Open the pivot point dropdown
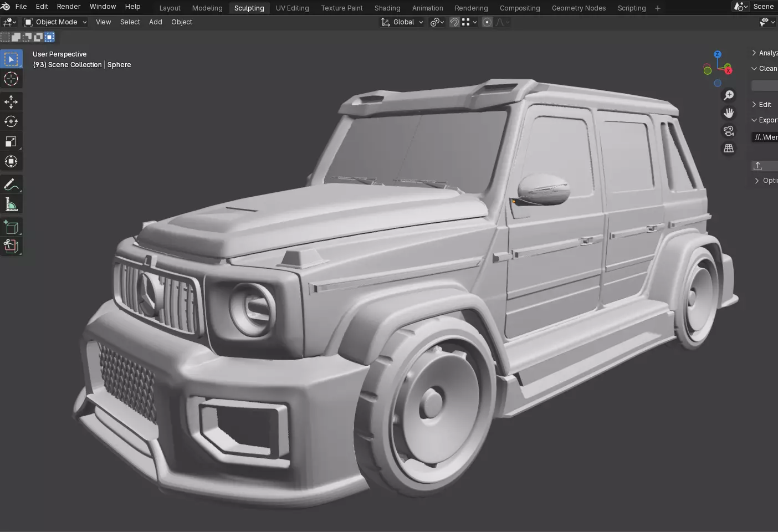Image resolution: width=778 pixels, height=532 pixels. click(437, 22)
